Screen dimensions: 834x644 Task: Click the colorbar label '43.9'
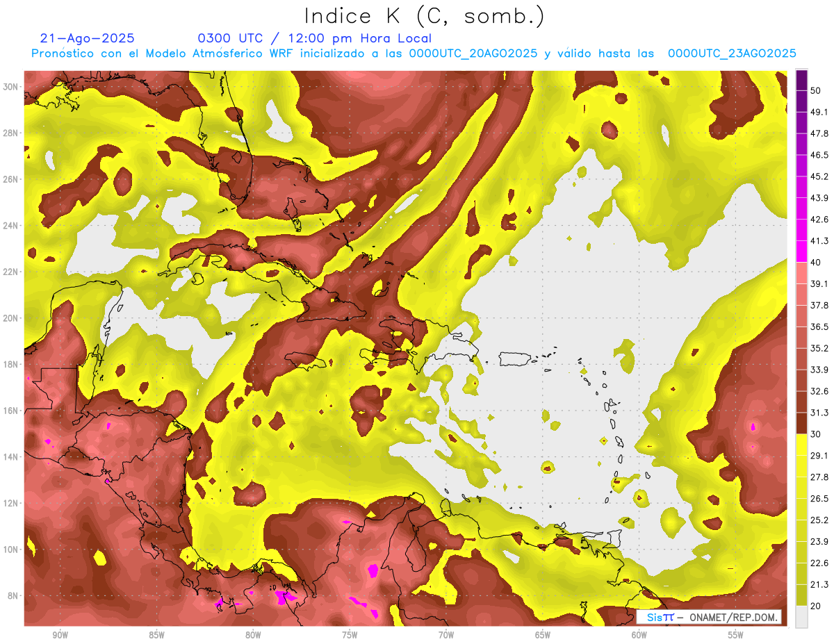click(x=819, y=198)
